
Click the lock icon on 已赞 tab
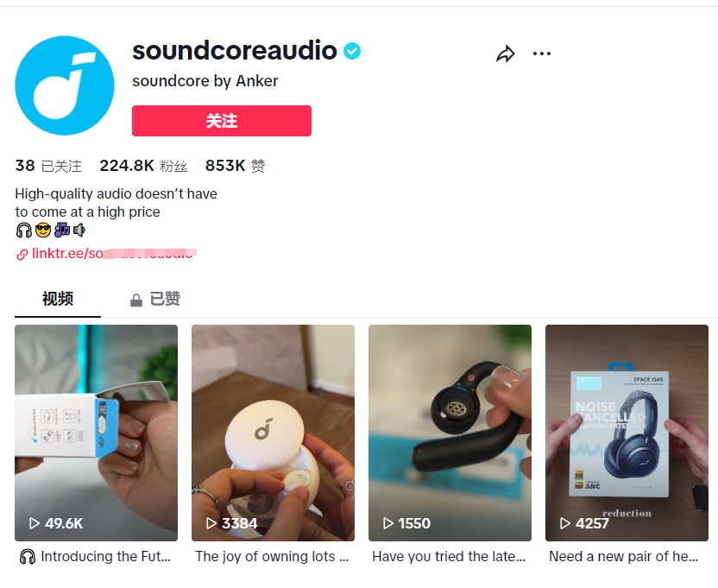(136, 300)
